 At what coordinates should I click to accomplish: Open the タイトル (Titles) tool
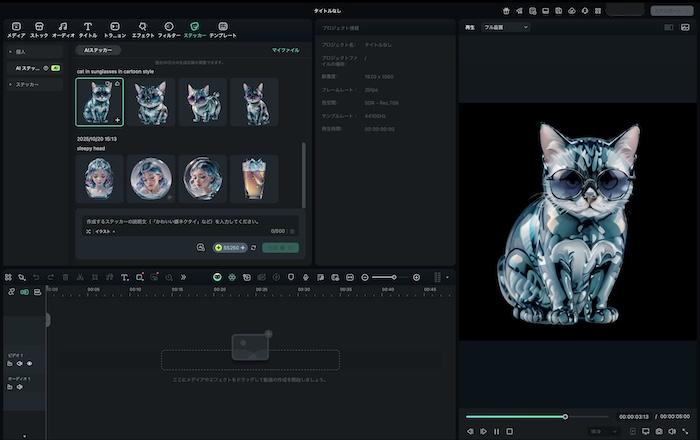click(88, 29)
